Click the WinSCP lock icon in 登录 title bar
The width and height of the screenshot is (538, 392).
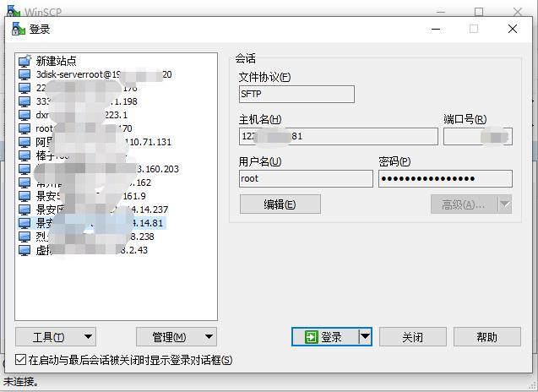19,29
